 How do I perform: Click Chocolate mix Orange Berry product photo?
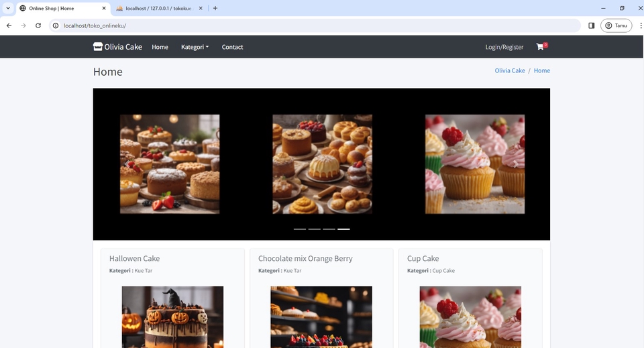tap(321, 317)
